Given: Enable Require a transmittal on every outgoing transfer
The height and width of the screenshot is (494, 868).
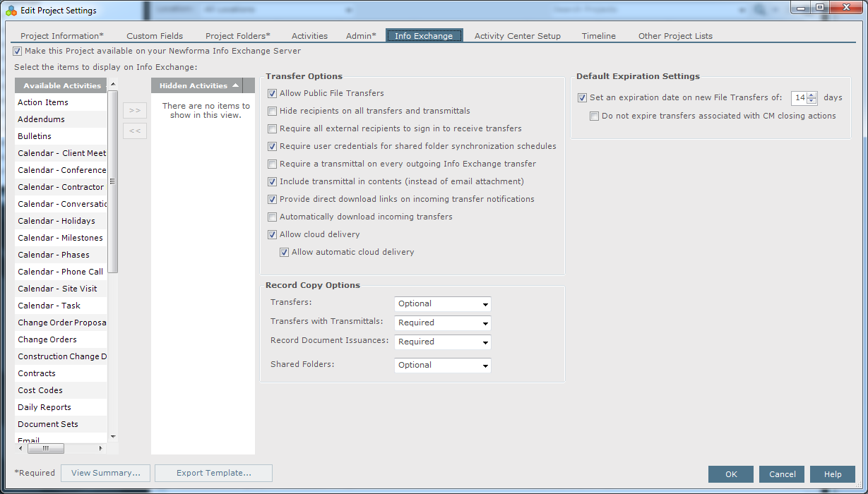Looking at the screenshot, I should tap(272, 164).
